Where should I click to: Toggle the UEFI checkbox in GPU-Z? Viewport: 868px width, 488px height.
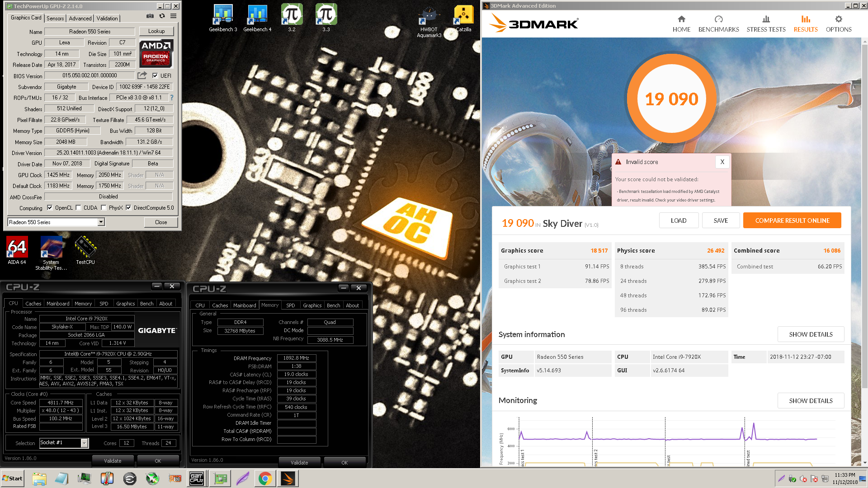tap(155, 75)
